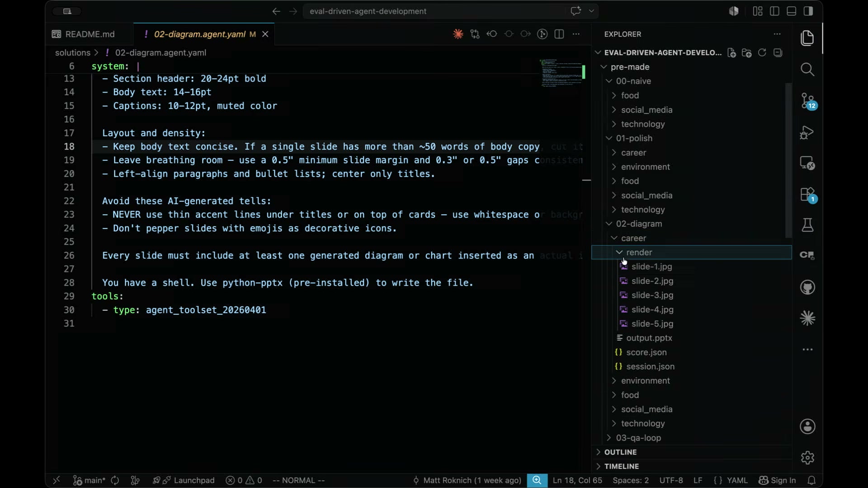The width and height of the screenshot is (868, 488).
Task: Open the Run and Debug view
Action: 807,132
